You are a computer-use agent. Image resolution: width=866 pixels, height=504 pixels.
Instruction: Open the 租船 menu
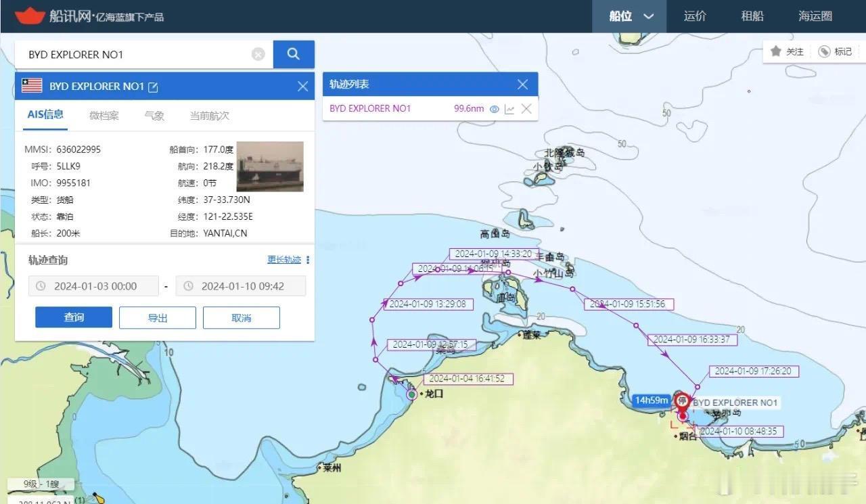[752, 16]
